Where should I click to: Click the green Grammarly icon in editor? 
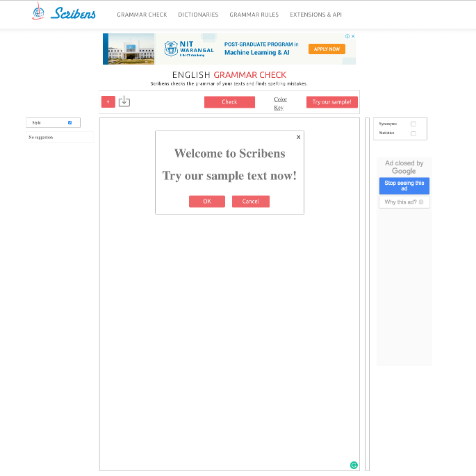354,465
